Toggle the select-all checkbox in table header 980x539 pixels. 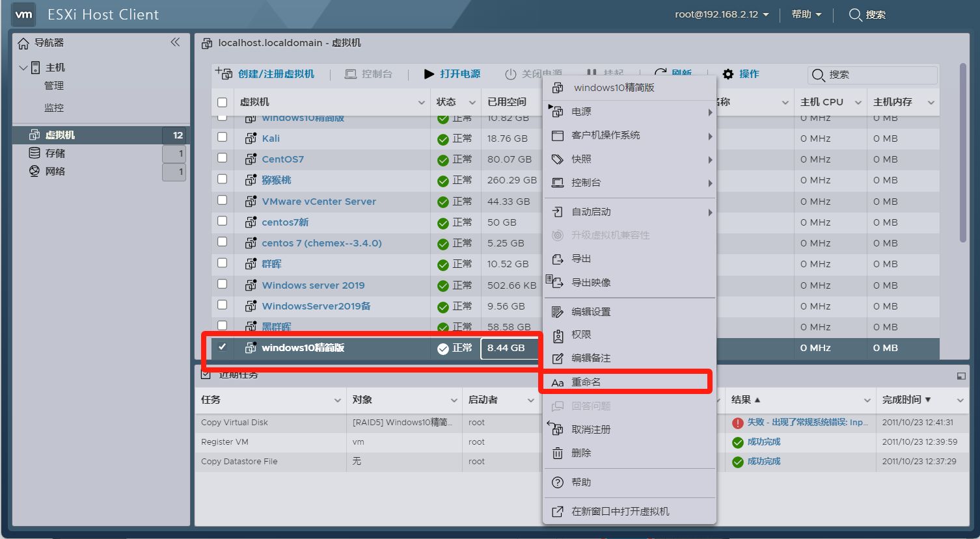[x=223, y=102]
